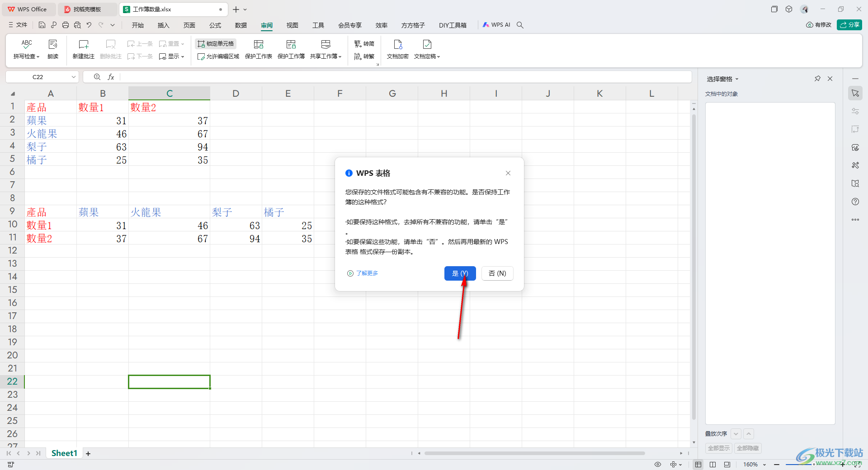Click the save icon in quick toolbar
The height and width of the screenshot is (470, 868).
(x=42, y=25)
